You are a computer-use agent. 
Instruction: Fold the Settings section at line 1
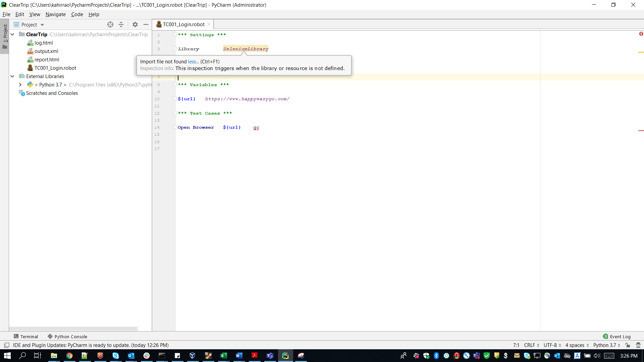tap(175, 35)
